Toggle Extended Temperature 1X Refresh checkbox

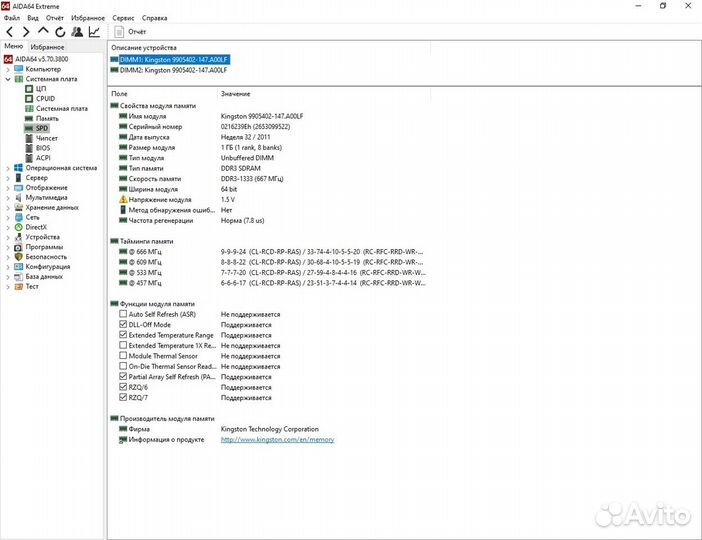[123, 345]
